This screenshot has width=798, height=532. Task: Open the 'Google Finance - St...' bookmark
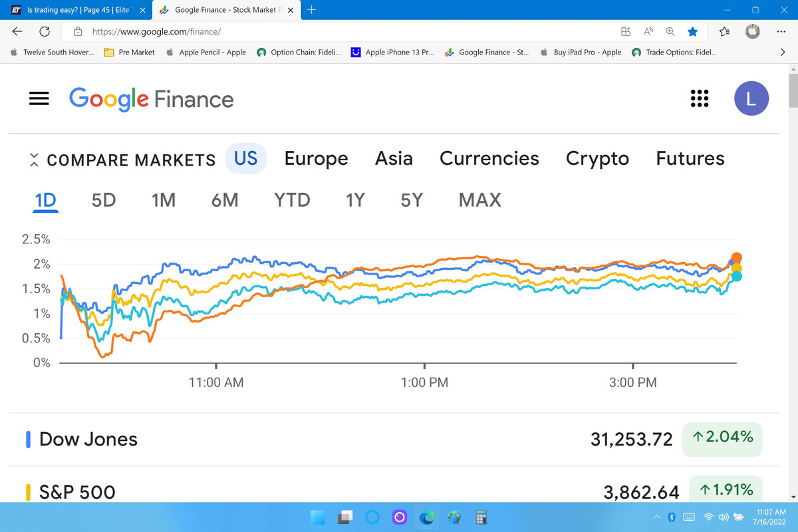[x=487, y=52]
